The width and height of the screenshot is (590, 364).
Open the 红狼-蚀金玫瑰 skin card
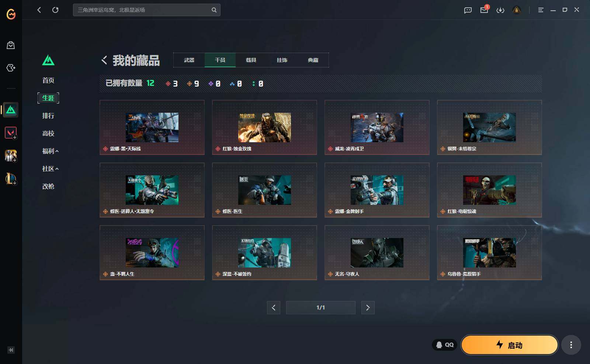click(x=264, y=127)
